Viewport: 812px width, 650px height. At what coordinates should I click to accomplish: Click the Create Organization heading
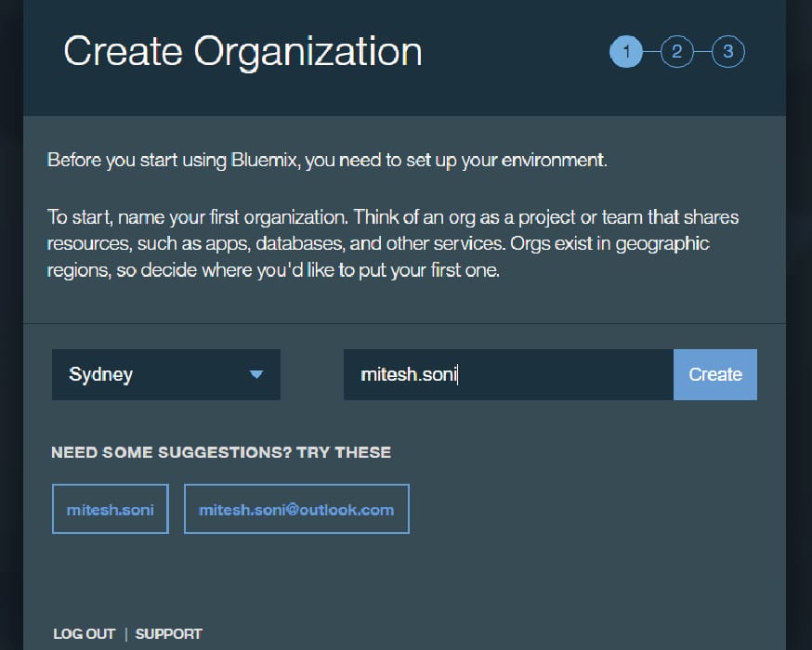tap(242, 51)
